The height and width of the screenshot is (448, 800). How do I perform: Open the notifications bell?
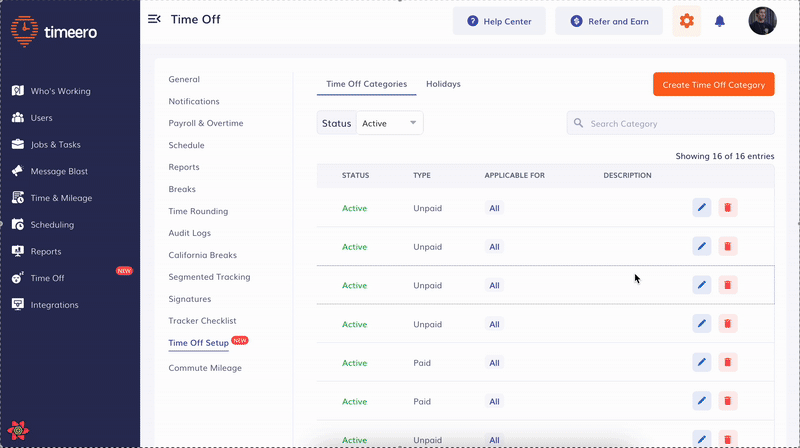click(x=719, y=21)
